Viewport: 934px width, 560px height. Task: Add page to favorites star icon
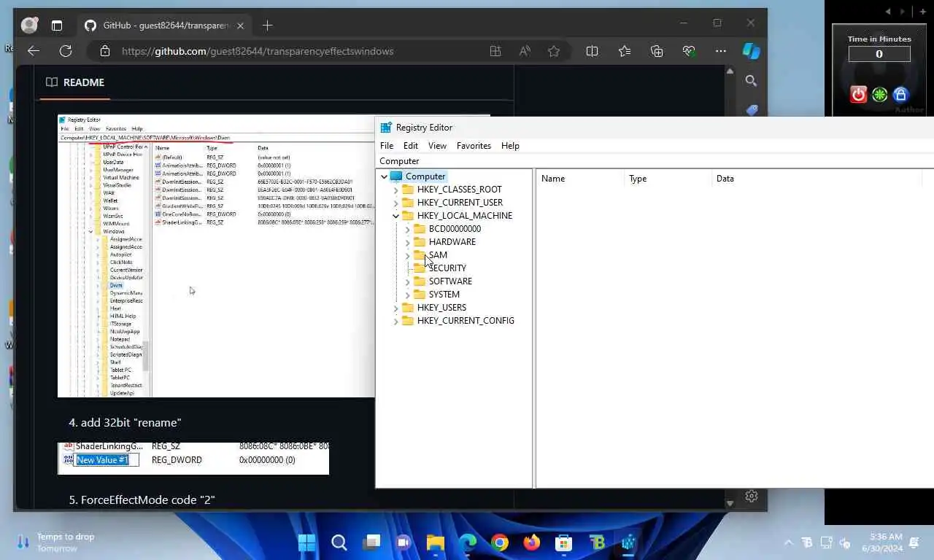click(x=554, y=51)
